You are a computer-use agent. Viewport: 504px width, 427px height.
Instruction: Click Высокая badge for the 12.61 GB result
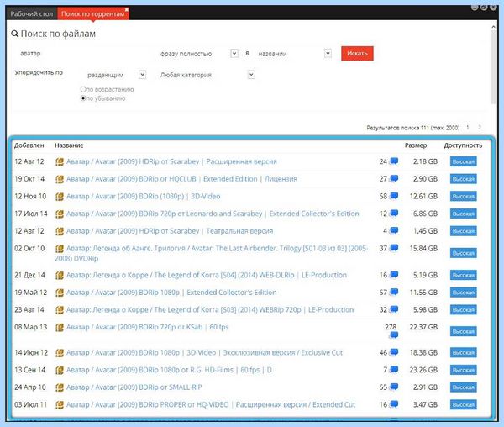click(463, 196)
